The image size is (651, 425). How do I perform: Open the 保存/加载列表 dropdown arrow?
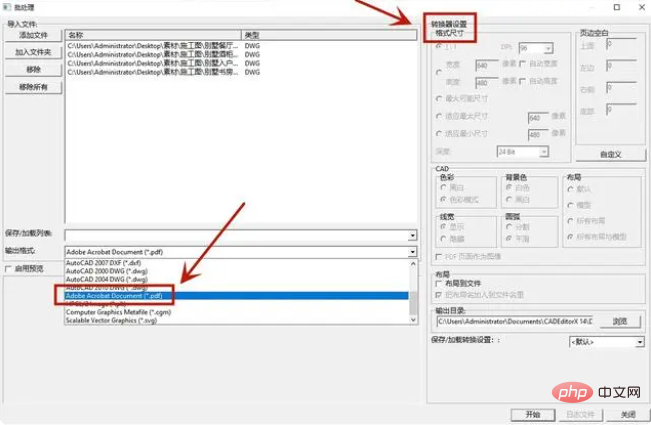(412, 235)
